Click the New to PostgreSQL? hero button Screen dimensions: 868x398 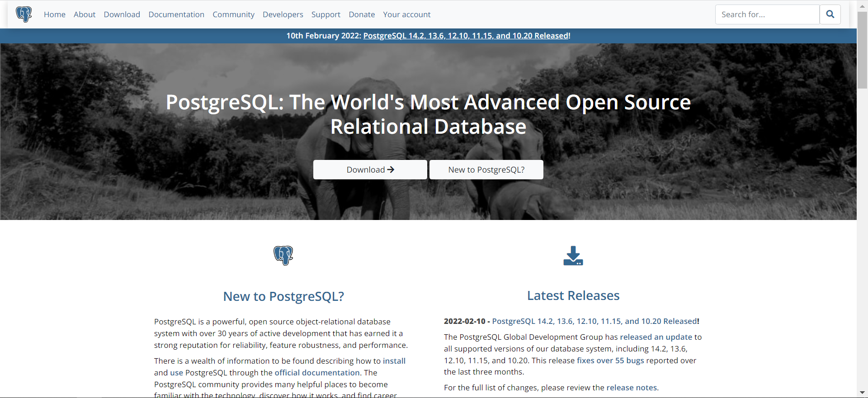[x=486, y=170]
